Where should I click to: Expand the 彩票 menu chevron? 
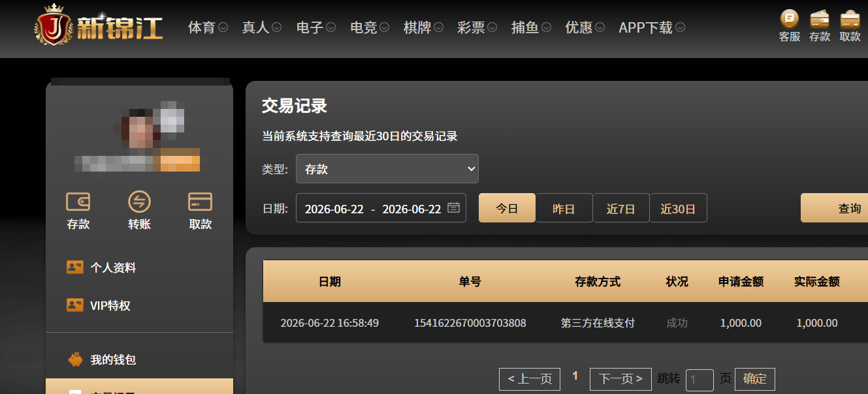492,27
